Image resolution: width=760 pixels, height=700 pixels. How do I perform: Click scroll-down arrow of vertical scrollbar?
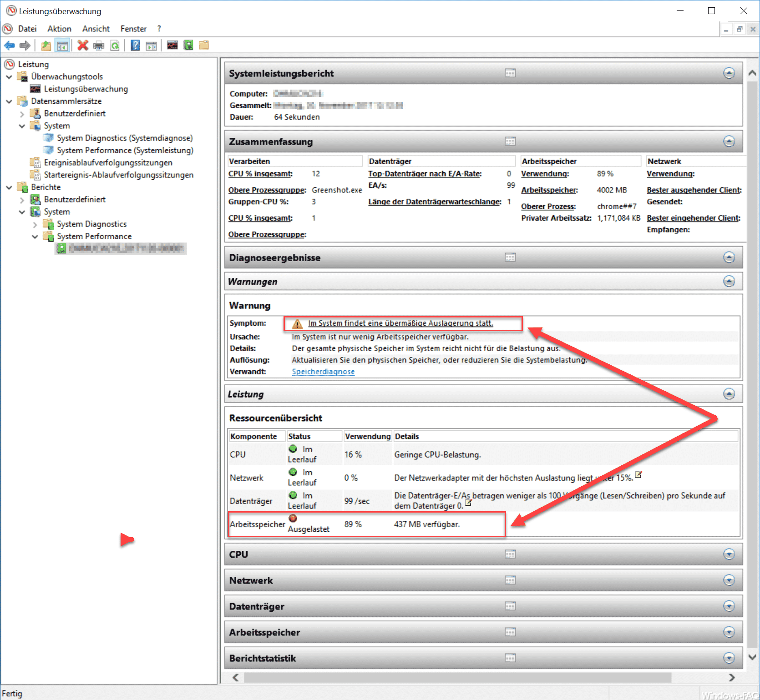point(752,657)
